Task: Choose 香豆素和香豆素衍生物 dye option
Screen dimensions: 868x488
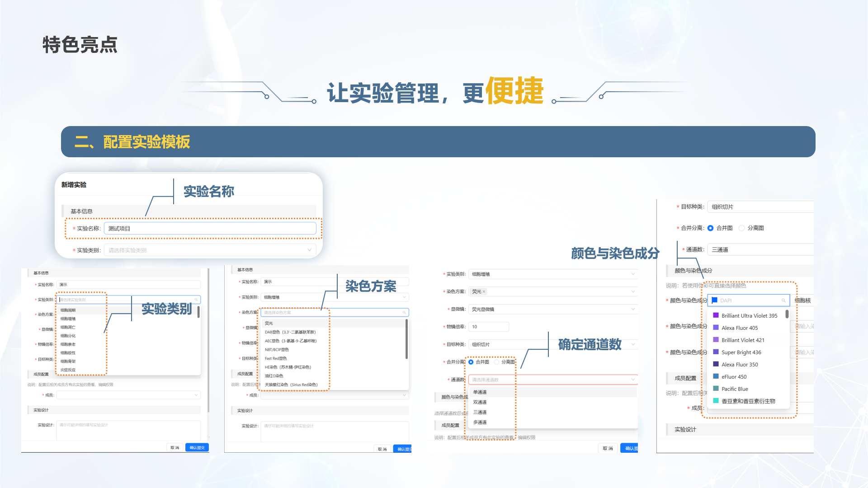Action: pos(748,401)
